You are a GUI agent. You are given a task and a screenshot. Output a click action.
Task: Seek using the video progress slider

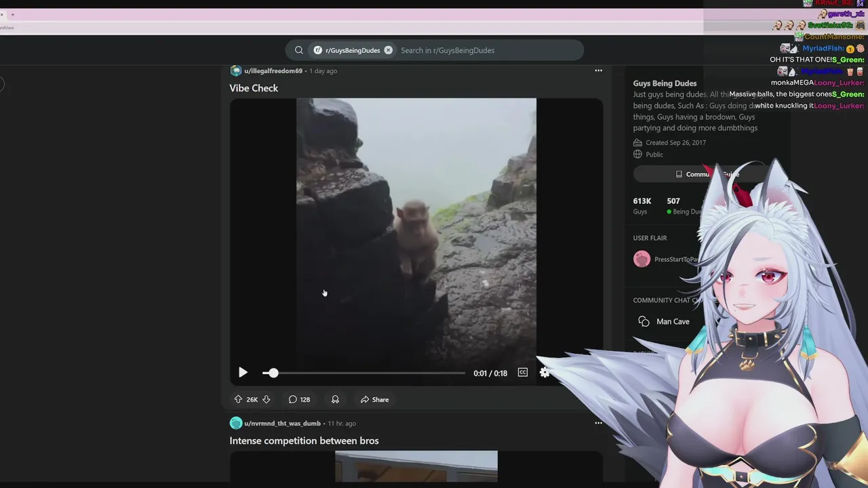364,373
